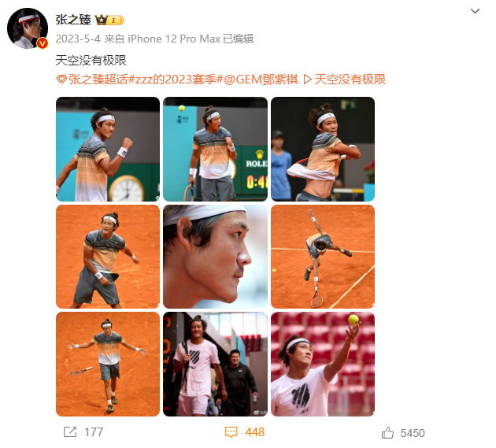Open the post options chevron menu
Viewport: 496px width, 448px height.
(x=475, y=11)
